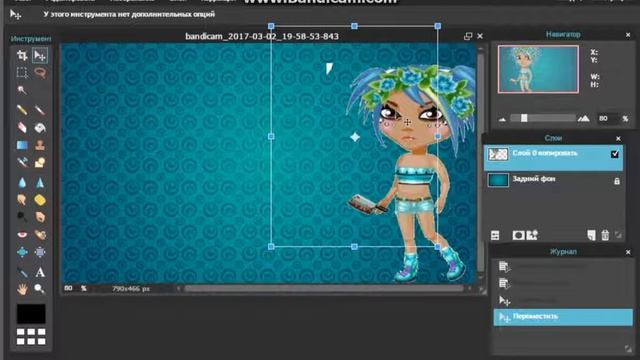Select the Move tool in toolbox
This screenshot has width=640, height=360.
tap(40, 55)
